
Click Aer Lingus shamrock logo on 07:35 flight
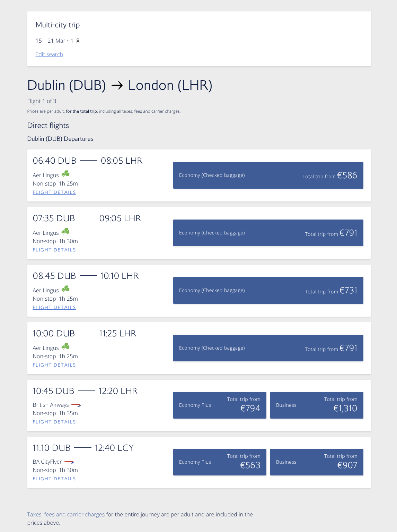point(65,231)
